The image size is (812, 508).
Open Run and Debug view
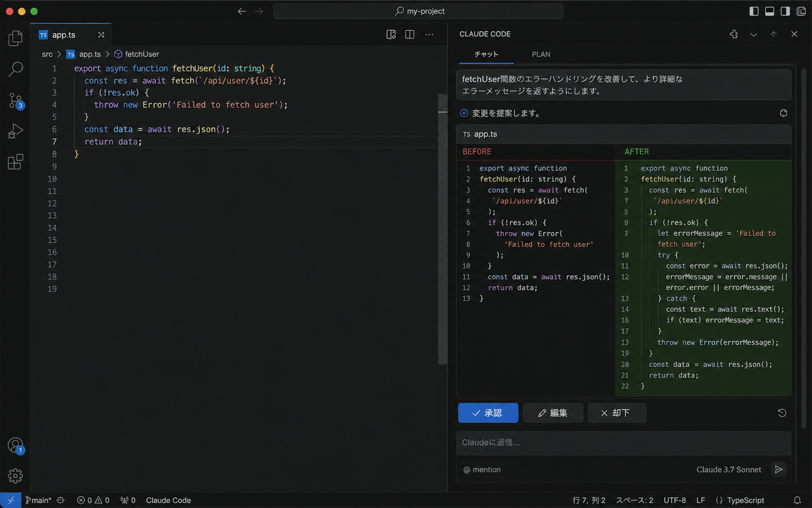(15, 131)
